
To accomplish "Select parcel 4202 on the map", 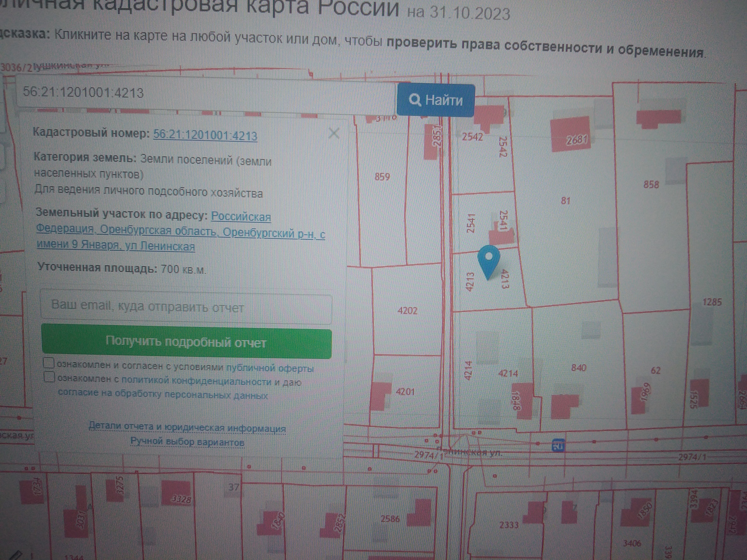I will (x=407, y=311).
